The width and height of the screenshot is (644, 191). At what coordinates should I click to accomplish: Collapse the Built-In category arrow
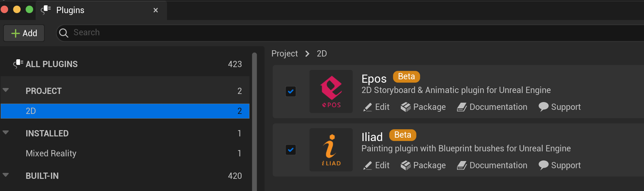point(6,175)
